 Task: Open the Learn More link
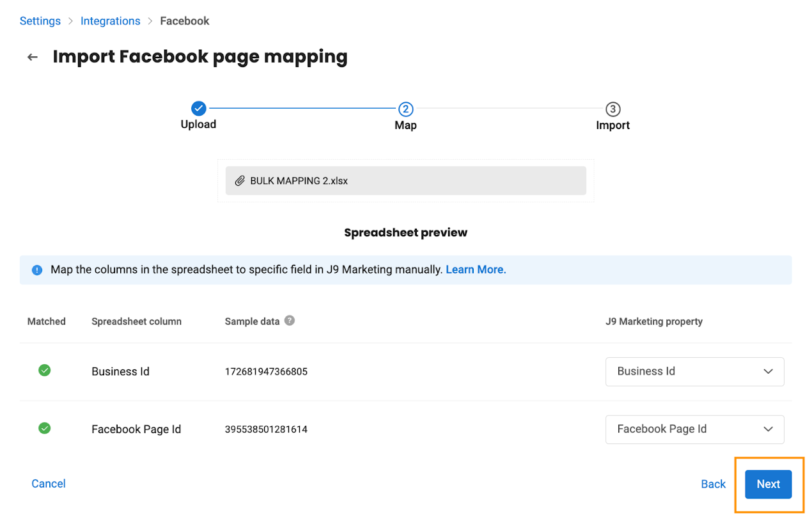click(476, 270)
